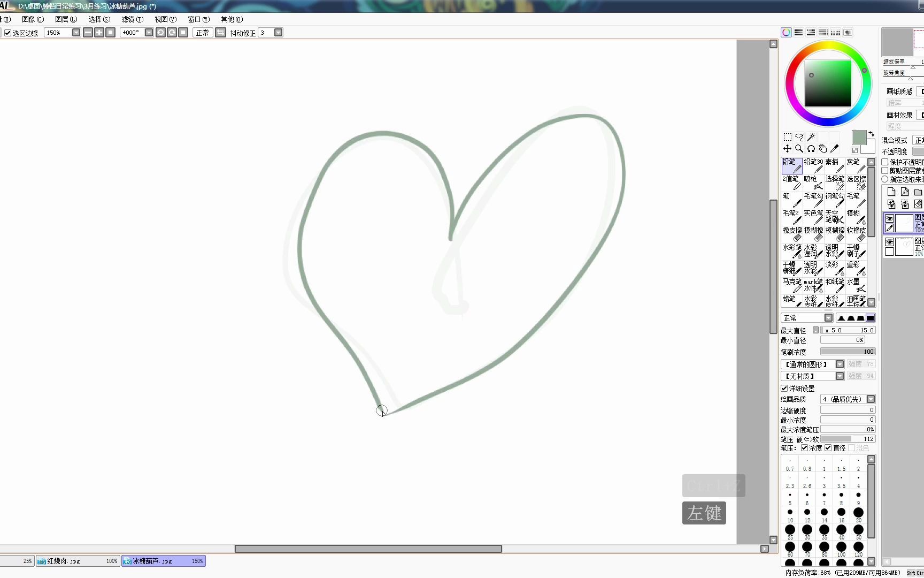
Task: Select the magic wand tool
Action: pyautogui.click(x=811, y=138)
